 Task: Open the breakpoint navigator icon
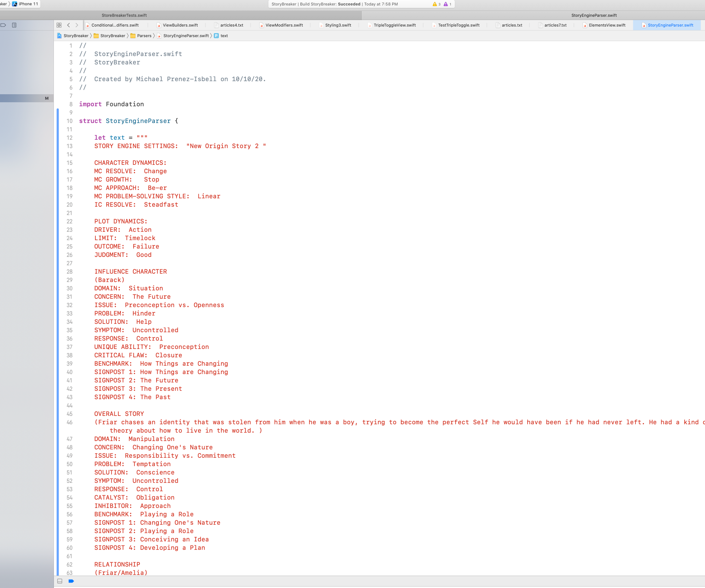click(x=3, y=25)
